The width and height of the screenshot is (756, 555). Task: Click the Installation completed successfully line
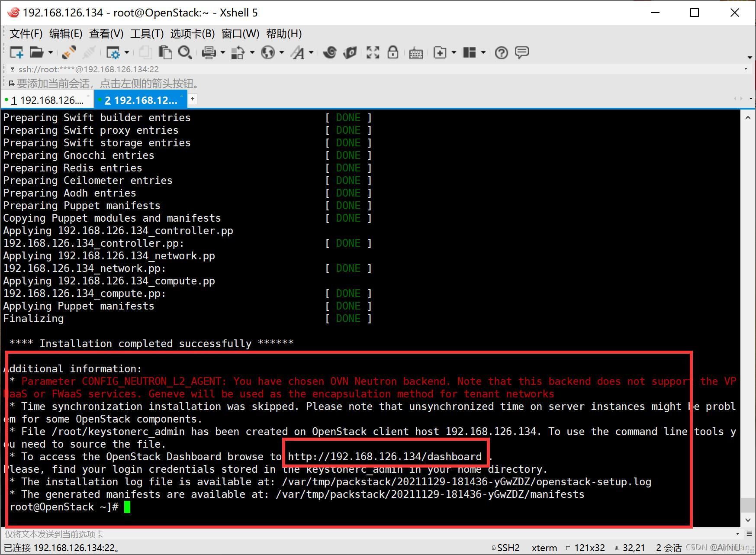coord(151,343)
